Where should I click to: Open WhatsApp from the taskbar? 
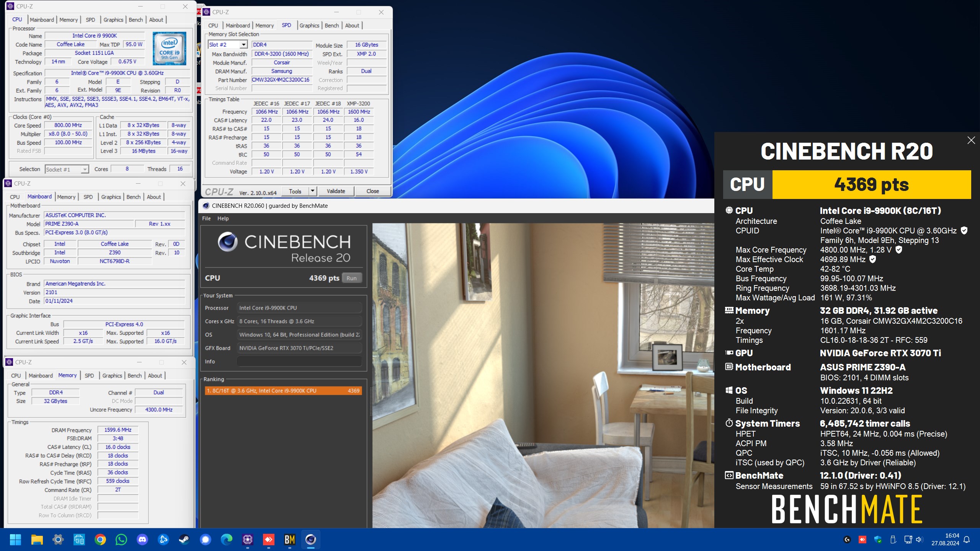[121, 540]
